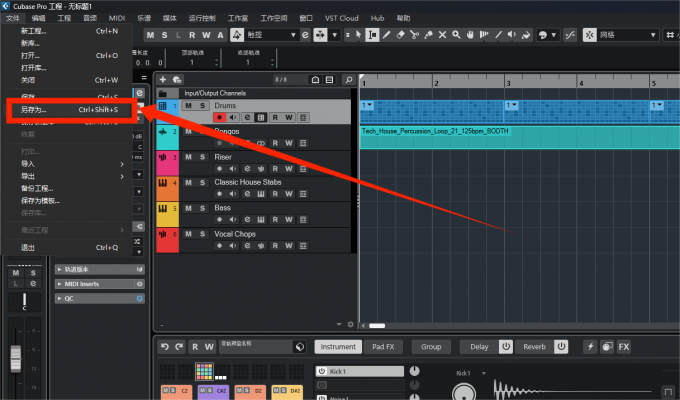Click the Delay button
The image size is (680, 400).
point(479,347)
